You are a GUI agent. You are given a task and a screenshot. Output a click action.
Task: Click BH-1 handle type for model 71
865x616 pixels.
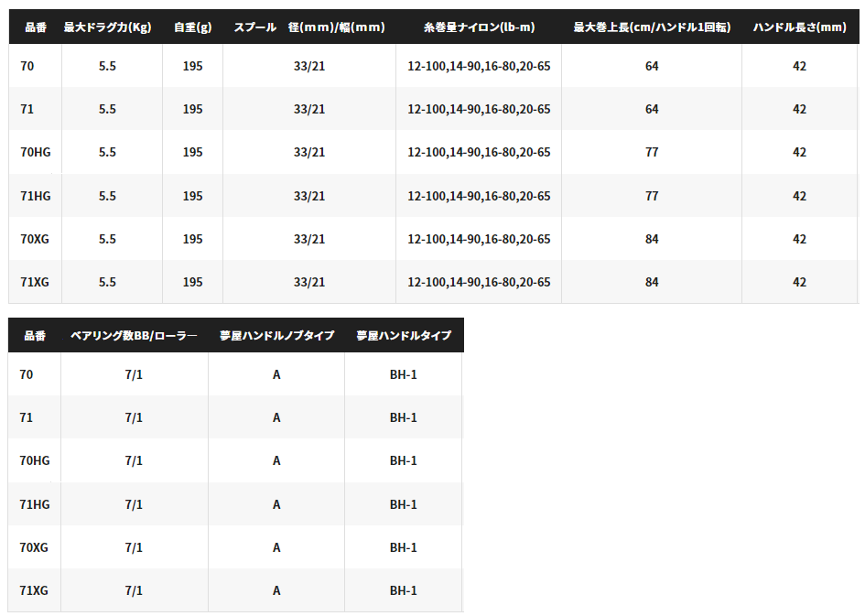tap(404, 417)
